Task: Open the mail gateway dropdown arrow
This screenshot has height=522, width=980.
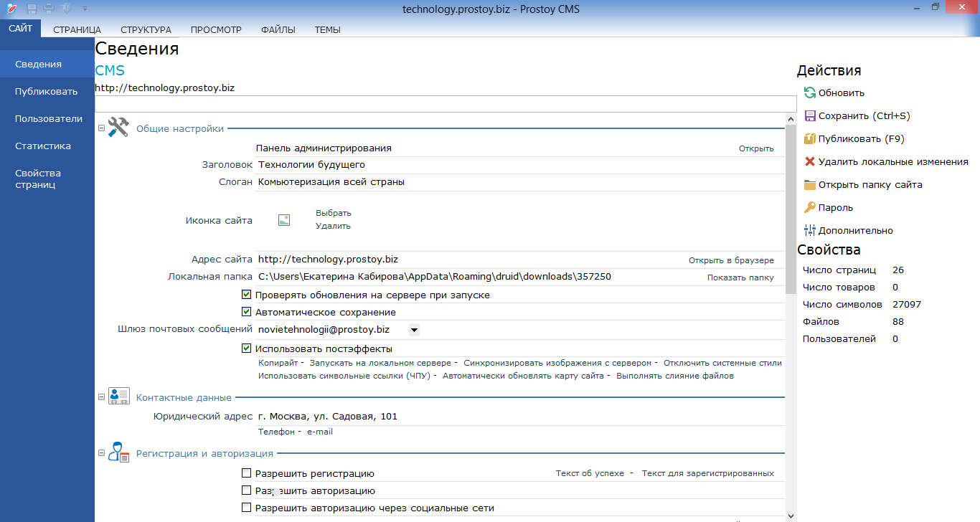Action: click(414, 330)
